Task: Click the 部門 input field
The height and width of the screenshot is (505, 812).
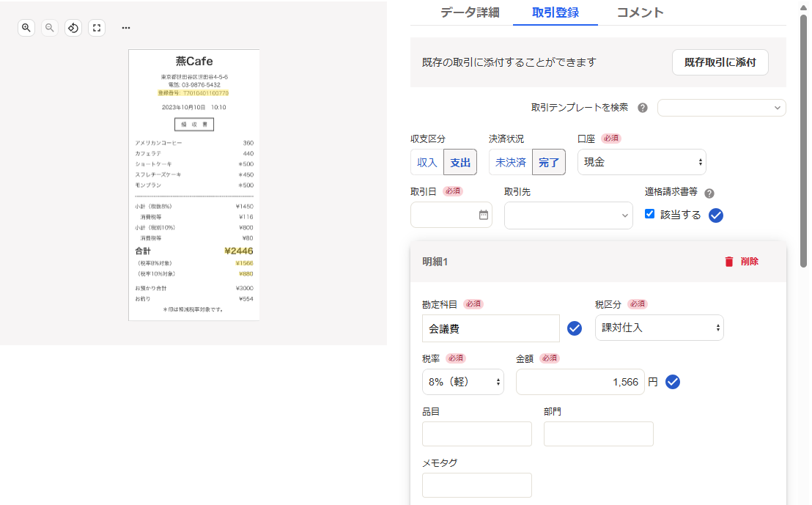Action: pos(599,433)
